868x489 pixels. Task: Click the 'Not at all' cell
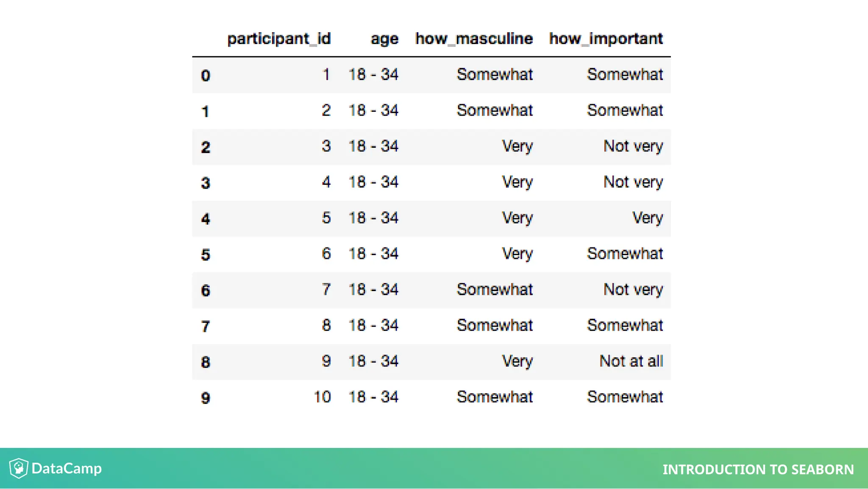click(x=631, y=361)
